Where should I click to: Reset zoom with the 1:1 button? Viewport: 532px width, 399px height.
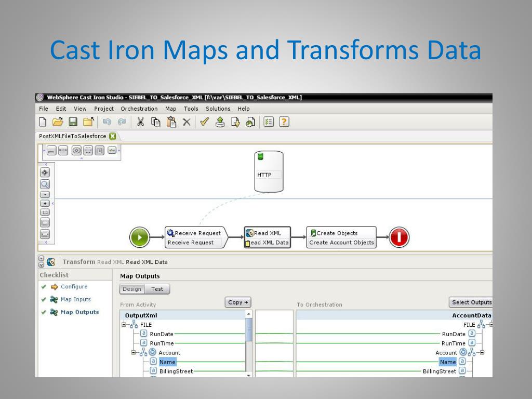(45, 212)
